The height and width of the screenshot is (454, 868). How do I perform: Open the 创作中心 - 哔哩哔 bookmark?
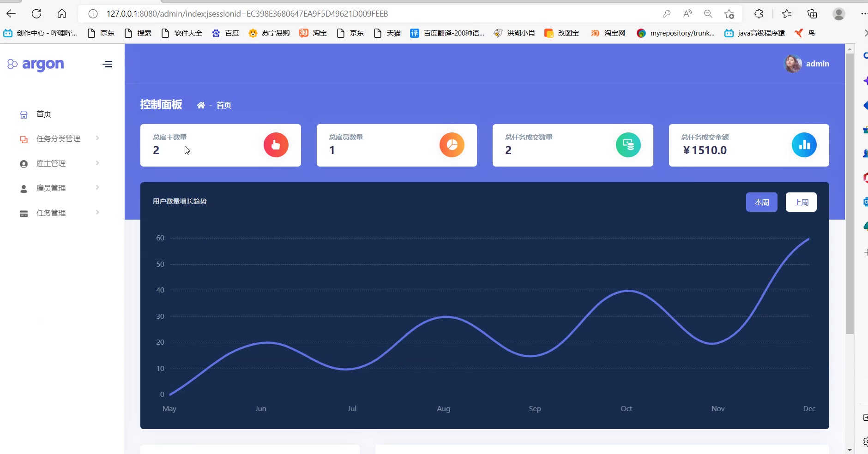(41, 33)
